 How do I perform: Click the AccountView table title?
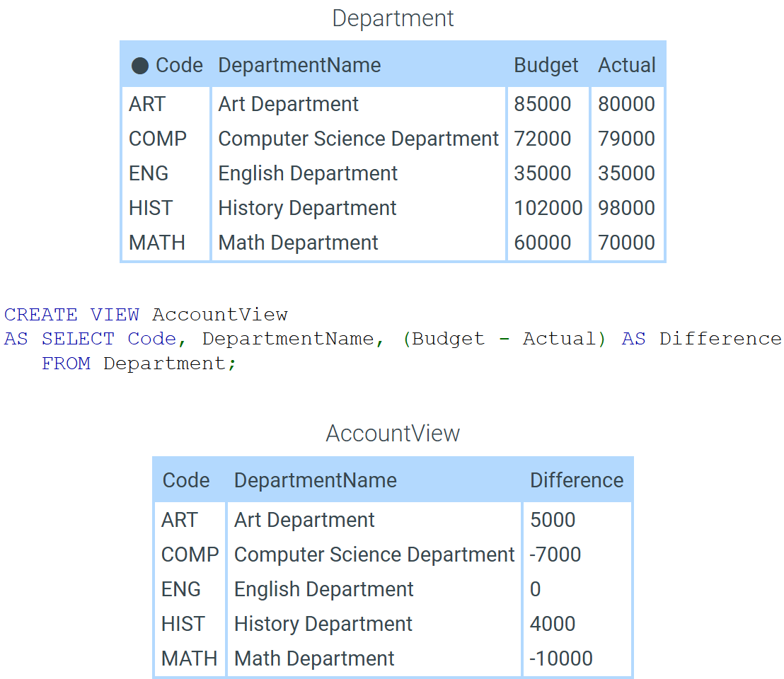click(x=393, y=433)
